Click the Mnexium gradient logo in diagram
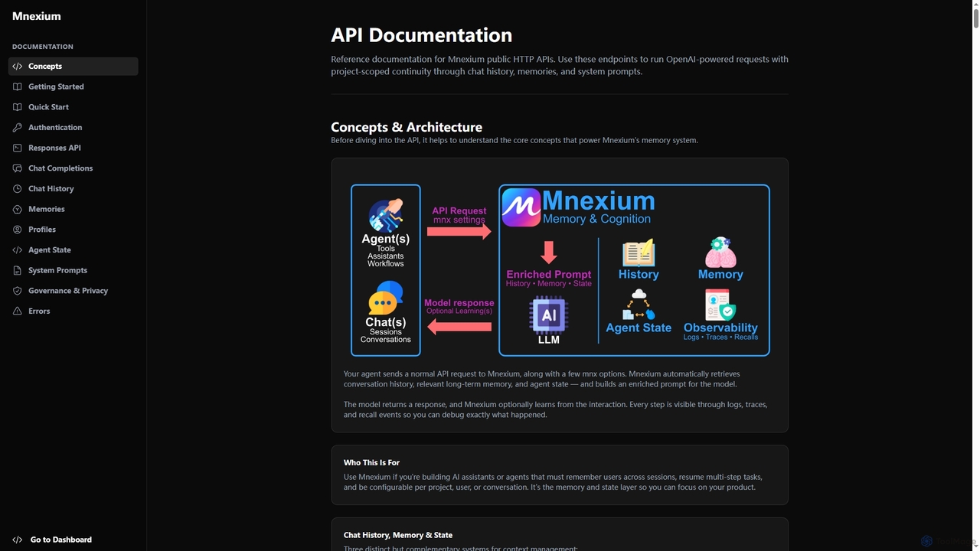This screenshot has height=551, width=980. point(521,208)
